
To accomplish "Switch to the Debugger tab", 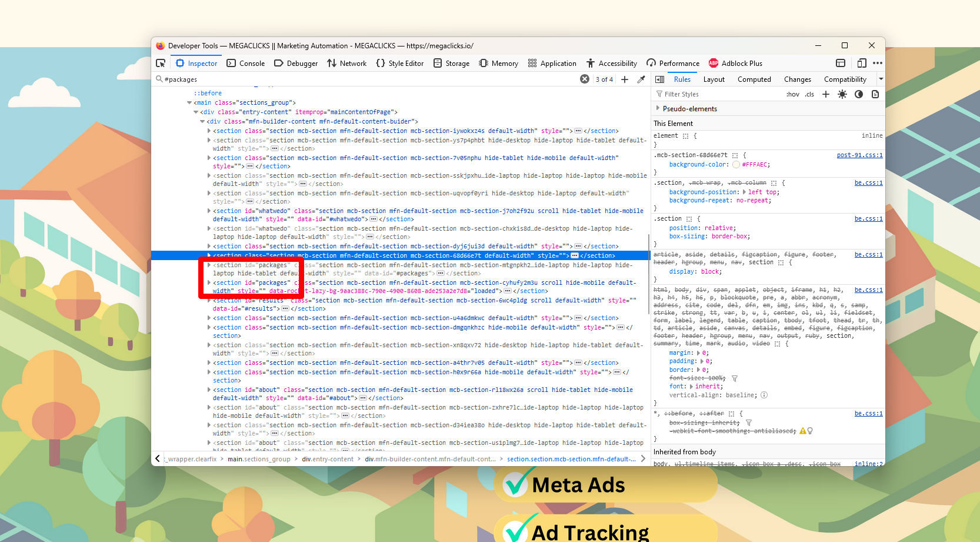I will tap(296, 63).
